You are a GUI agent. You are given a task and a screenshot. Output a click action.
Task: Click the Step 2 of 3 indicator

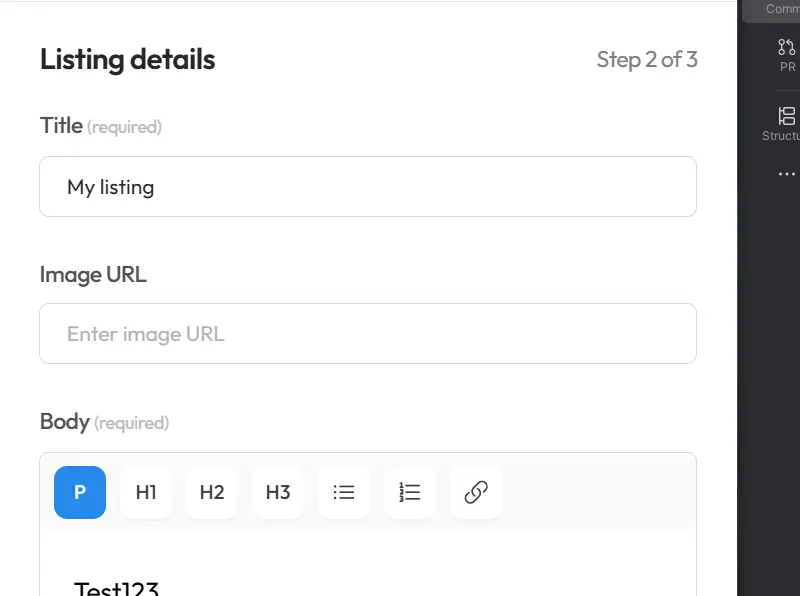[x=647, y=60]
